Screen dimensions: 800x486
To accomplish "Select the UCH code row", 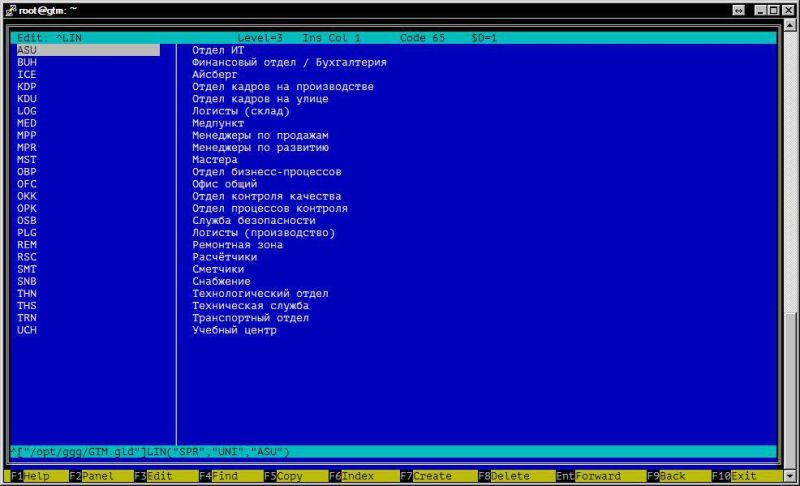I will [x=27, y=330].
